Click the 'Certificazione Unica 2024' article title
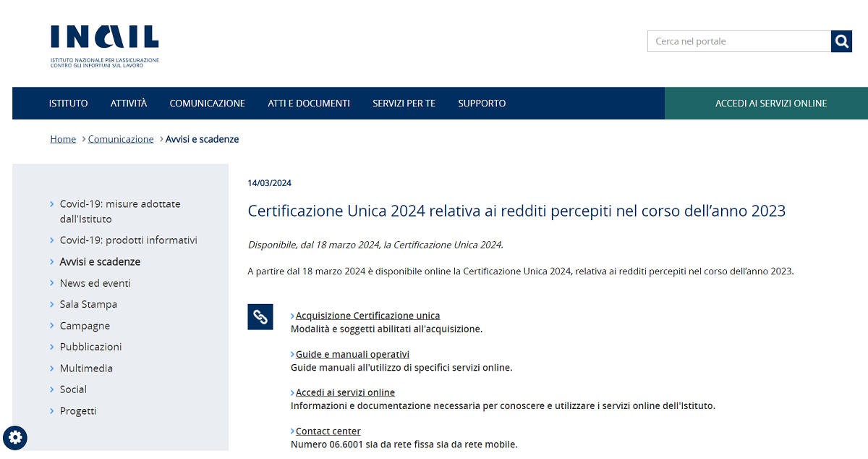Screen dimensions: 868x459 coord(516,211)
